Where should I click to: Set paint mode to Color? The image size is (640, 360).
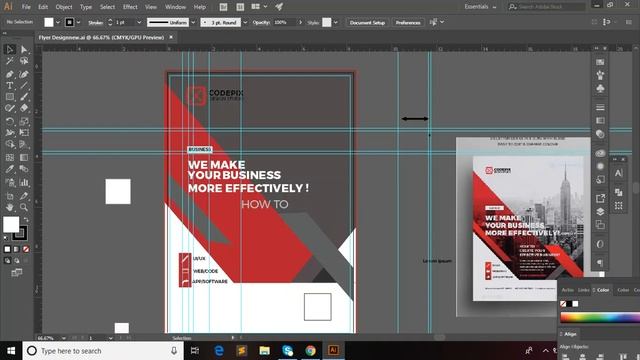pos(7,249)
